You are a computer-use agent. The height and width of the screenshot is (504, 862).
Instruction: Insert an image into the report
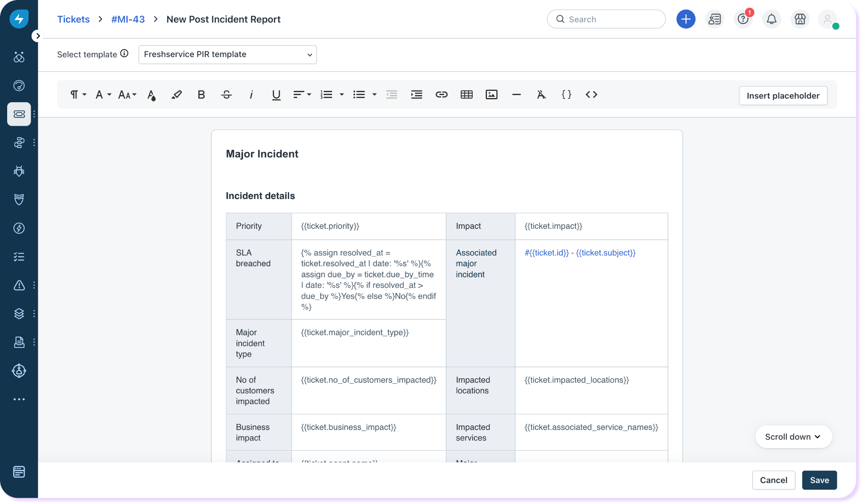coord(491,95)
